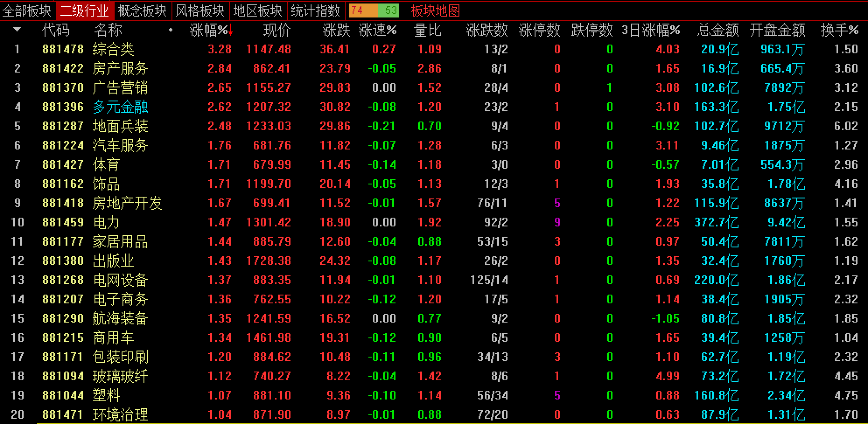The image size is (868, 424).
Task: Sort by 跌停数 column header
Action: (x=592, y=30)
